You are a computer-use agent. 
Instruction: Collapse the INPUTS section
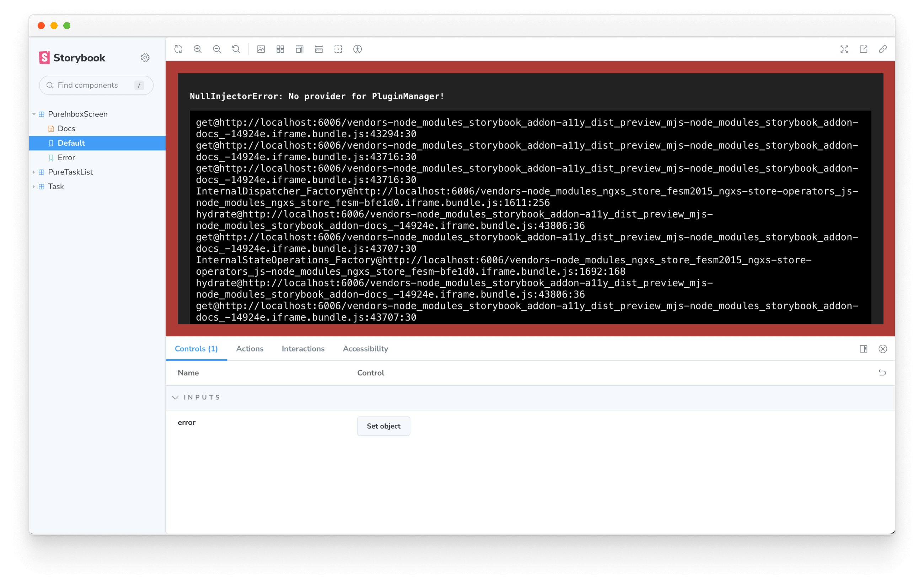177,397
